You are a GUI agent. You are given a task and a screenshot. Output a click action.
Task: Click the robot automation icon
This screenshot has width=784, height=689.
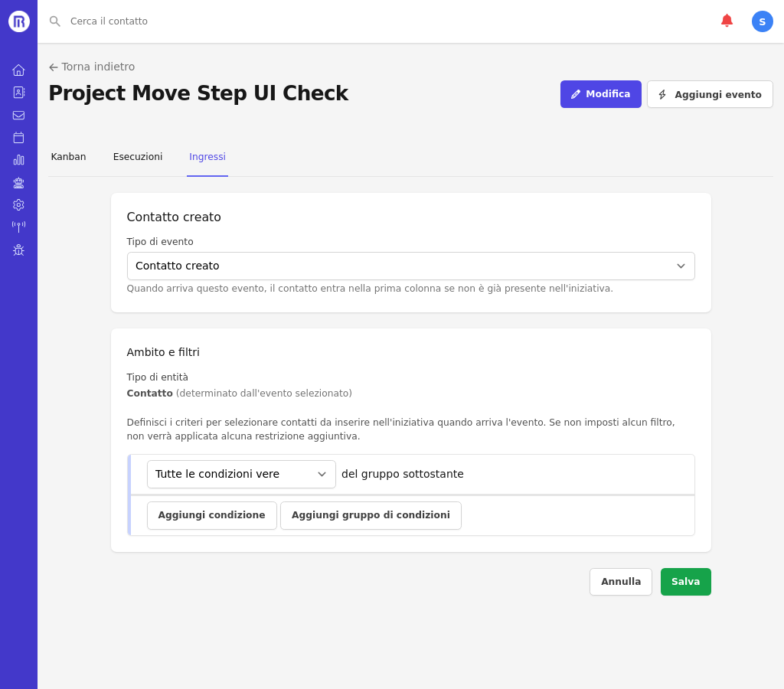pos(18,182)
